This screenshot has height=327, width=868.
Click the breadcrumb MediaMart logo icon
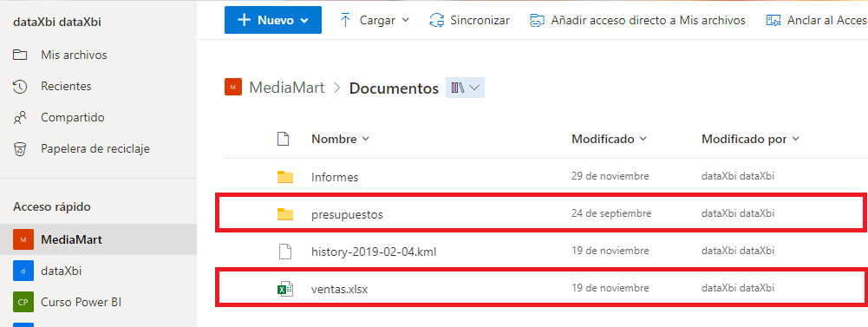(233, 88)
